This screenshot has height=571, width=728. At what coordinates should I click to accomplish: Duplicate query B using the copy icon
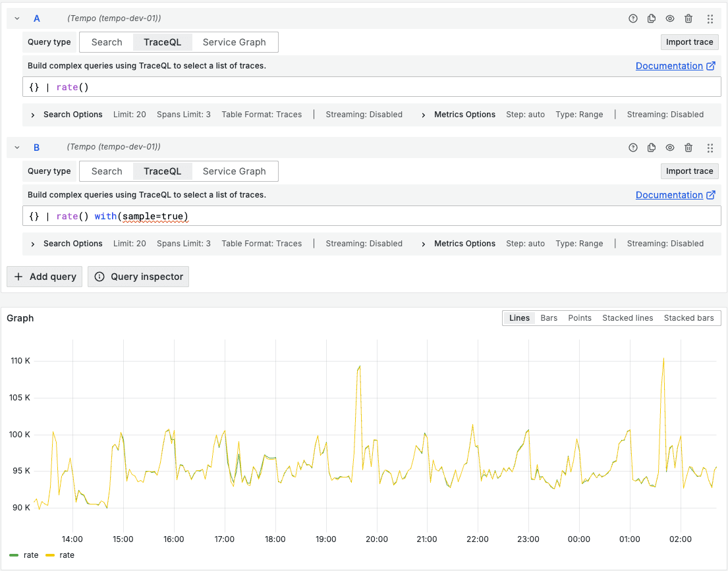coord(652,148)
